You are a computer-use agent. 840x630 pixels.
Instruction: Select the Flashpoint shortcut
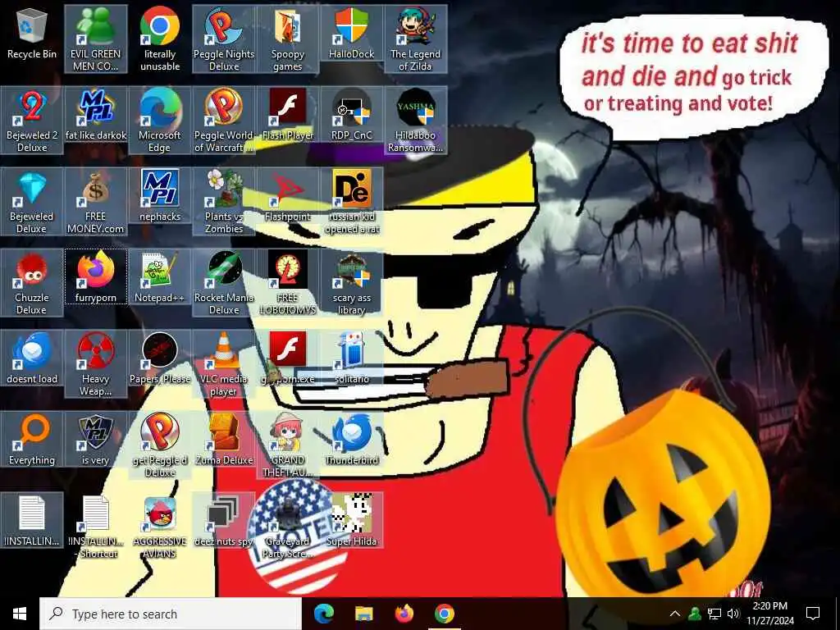288,196
